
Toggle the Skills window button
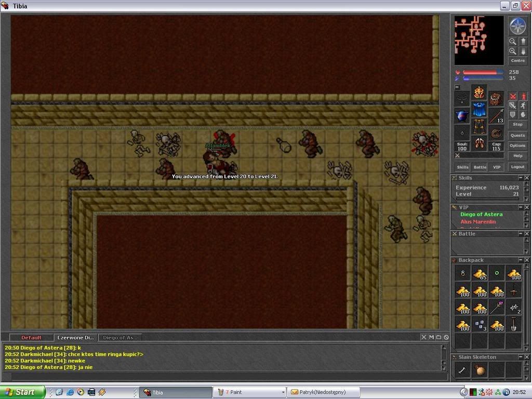click(x=462, y=167)
